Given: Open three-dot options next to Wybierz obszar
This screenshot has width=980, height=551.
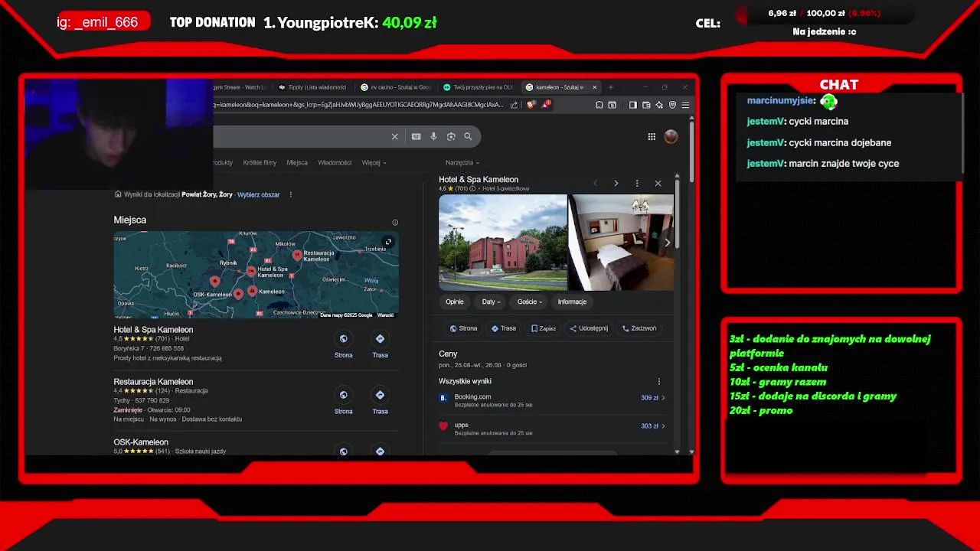Looking at the screenshot, I should click(290, 194).
